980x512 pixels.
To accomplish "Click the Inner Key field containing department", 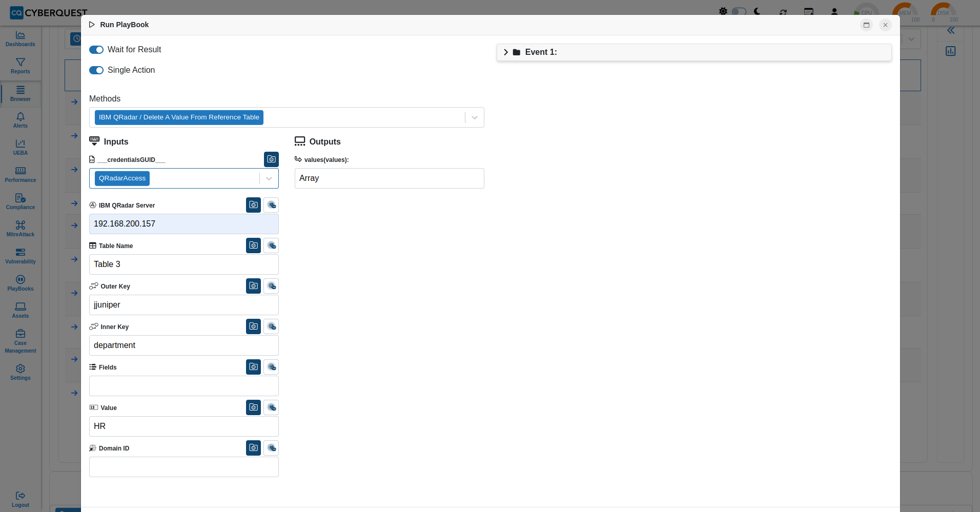I will coord(184,345).
